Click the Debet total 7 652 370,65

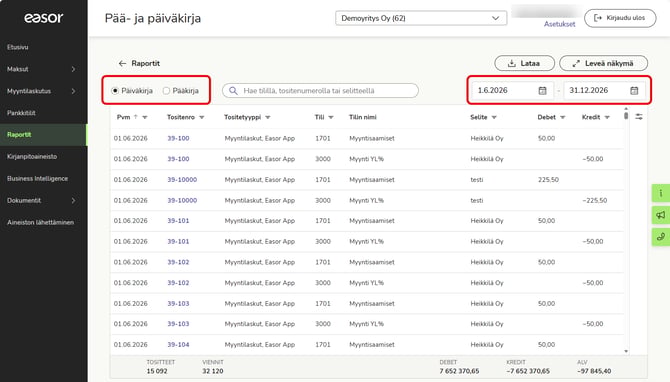click(x=459, y=371)
